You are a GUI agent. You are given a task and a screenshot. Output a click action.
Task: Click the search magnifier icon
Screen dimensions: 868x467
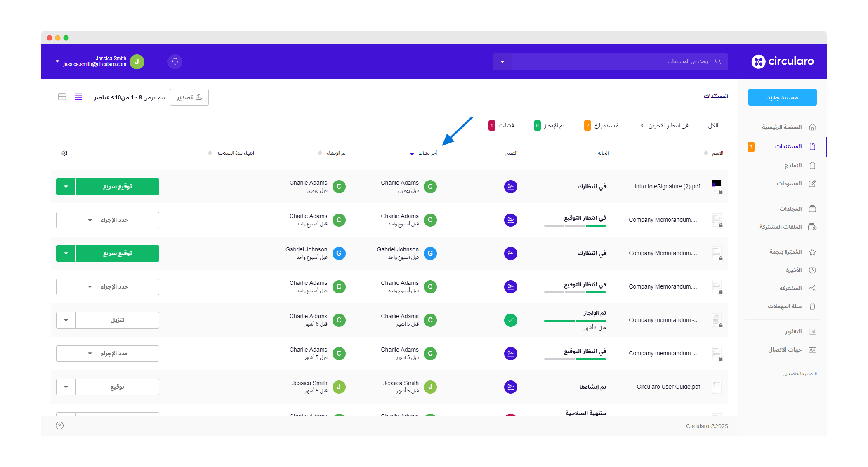(x=718, y=61)
